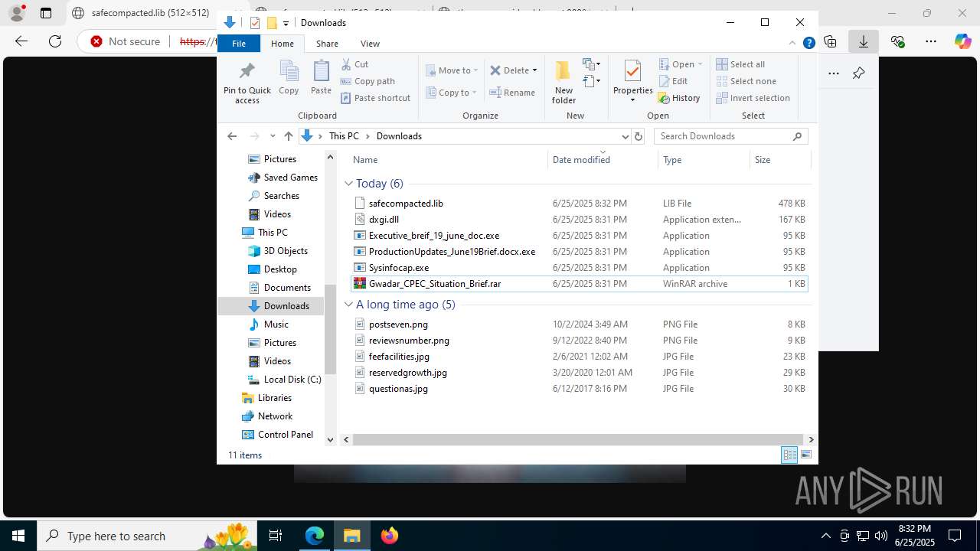Open the recent locations dropdown
The image size is (980, 551).
tap(272, 136)
